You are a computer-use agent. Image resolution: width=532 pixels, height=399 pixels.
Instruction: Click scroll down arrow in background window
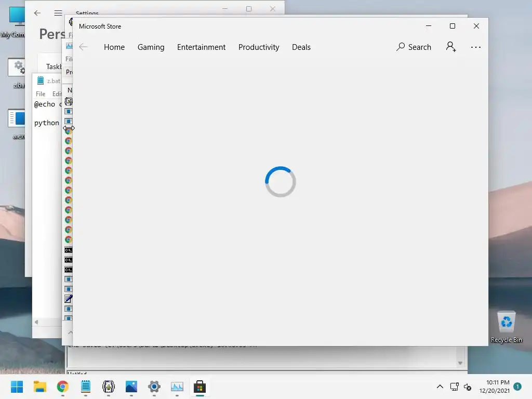[x=460, y=363]
